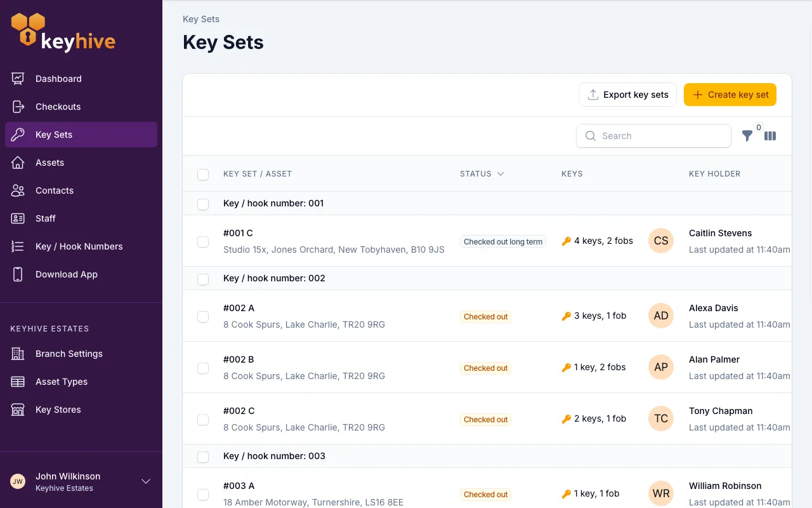Screen dimensions: 812x508
Task: Click the Checked out badge for #002 A
Action: [x=486, y=317]
